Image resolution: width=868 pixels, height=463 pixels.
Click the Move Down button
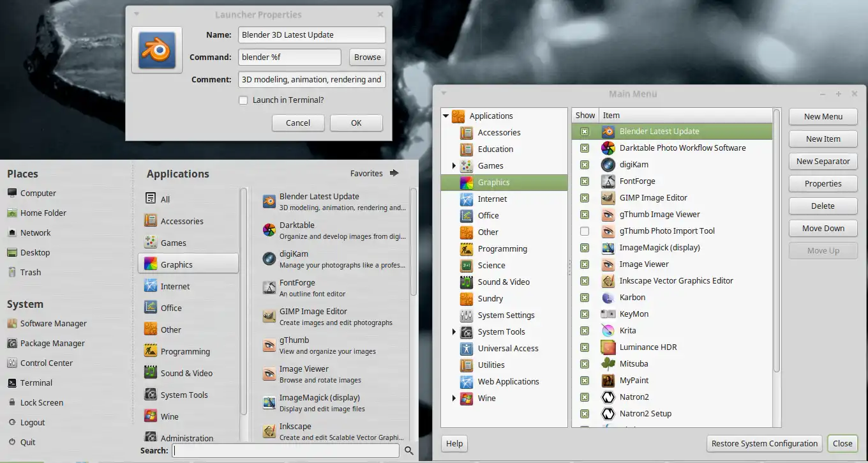(823, 229)
